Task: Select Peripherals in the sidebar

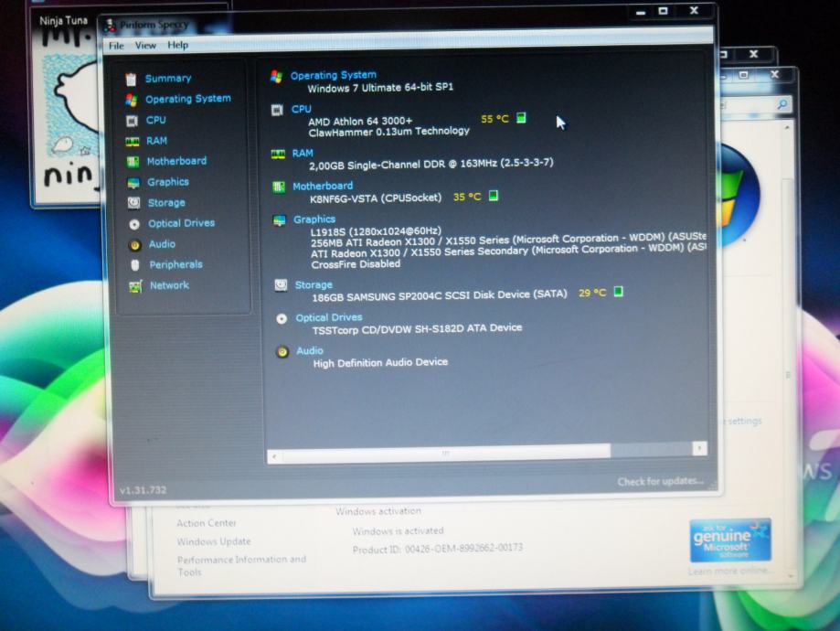Action: [176, 265]
